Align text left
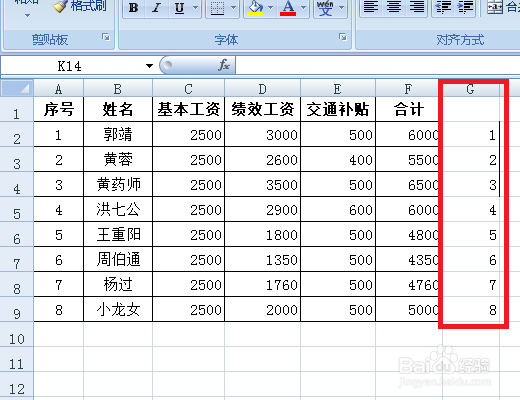520x400 pixels. pos(371,7)
